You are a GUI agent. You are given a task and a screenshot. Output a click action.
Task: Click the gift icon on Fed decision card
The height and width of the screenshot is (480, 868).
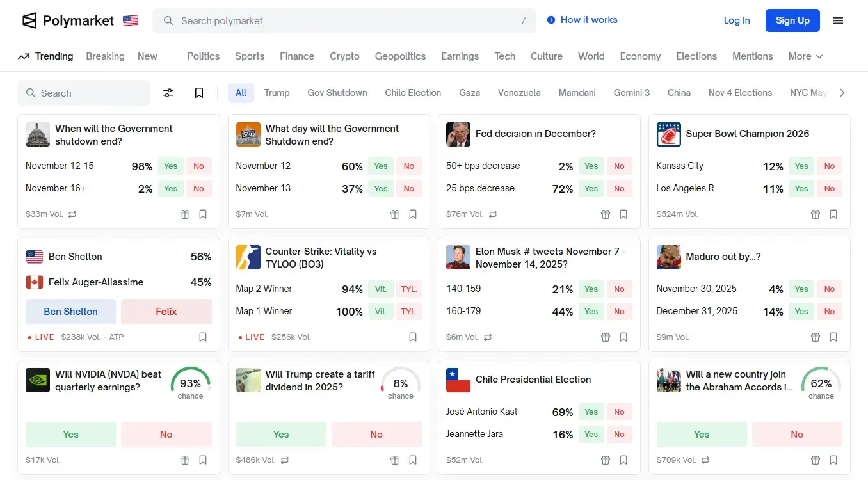pyautogui.click(x=605, y=214)
